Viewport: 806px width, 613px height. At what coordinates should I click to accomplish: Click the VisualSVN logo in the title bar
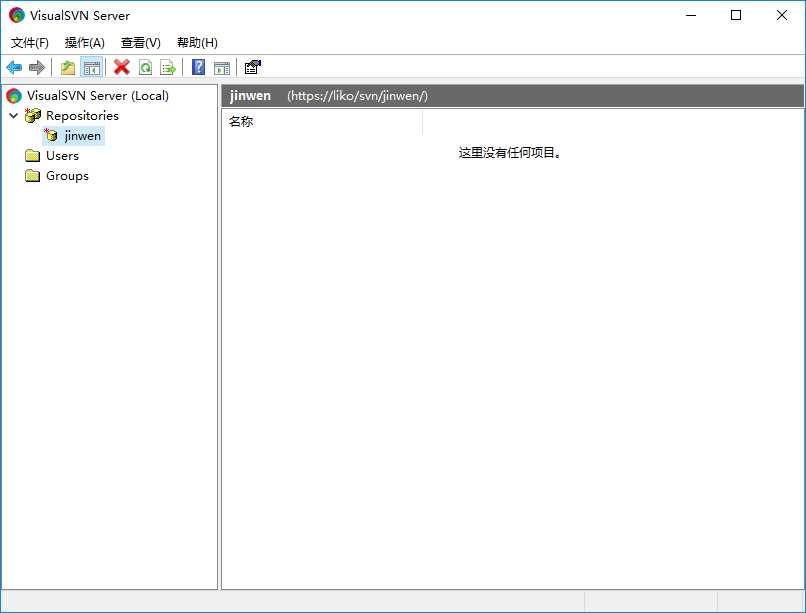[16, 15]
